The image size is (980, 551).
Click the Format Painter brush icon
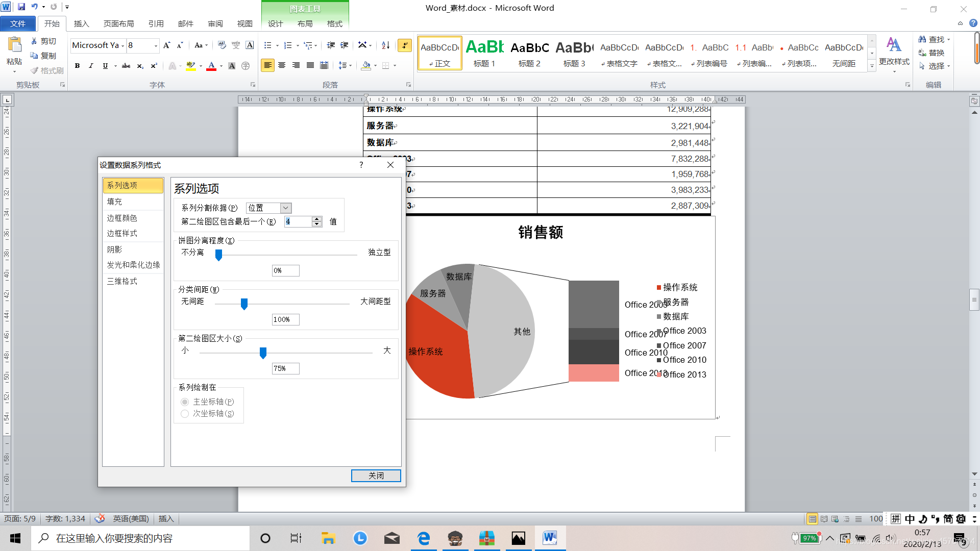[x=34, y=70]
